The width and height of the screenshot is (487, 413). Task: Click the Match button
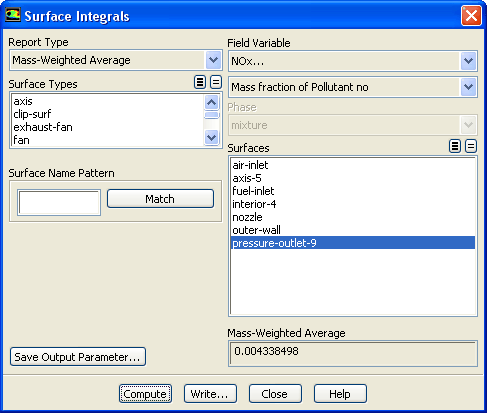pyautogui.click(x=160, y=199)
